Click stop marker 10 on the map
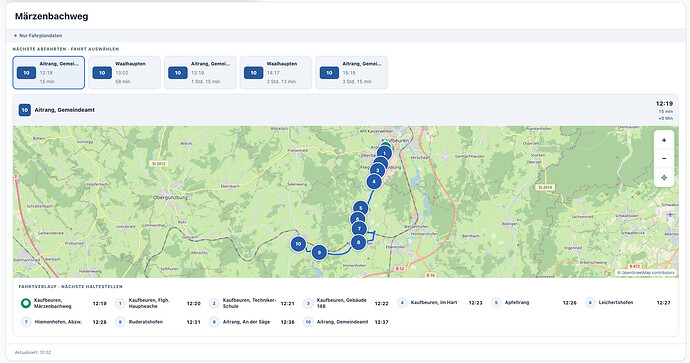Image resolution: width=690 pixels, height=363 pixels. (x=298, y=244)
